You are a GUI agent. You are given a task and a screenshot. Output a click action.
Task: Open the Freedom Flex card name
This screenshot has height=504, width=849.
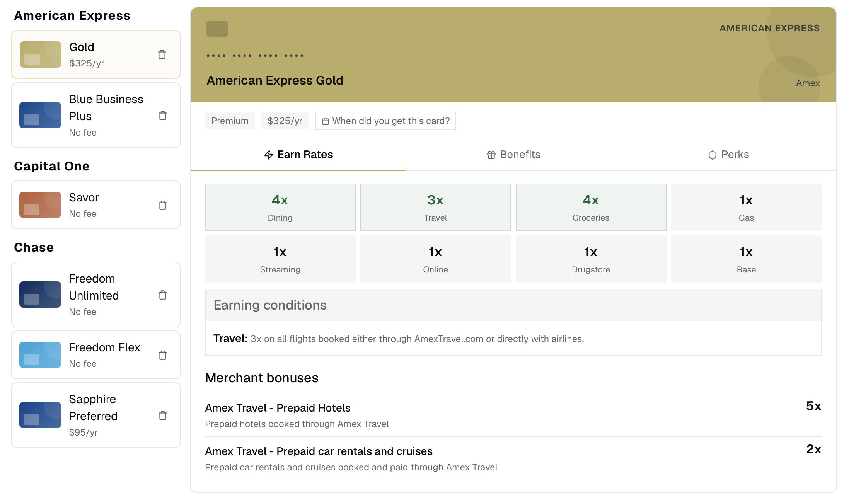coord(104,347)
